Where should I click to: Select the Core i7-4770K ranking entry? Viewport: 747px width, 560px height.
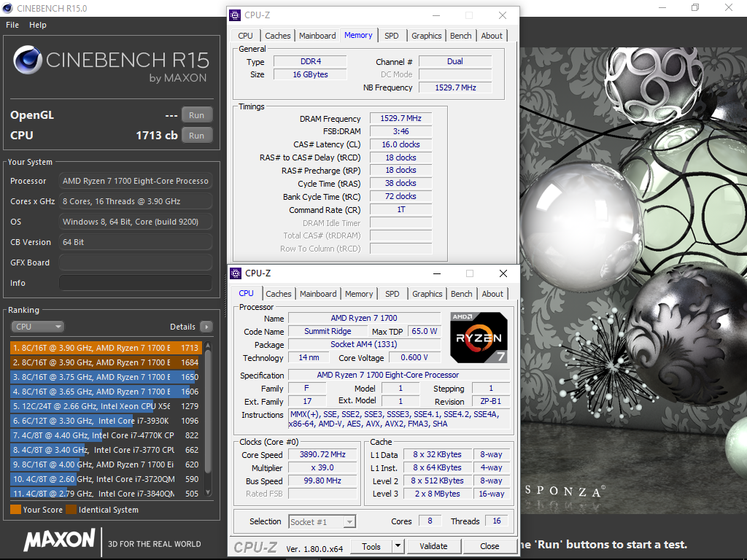pyautogui.click(x=106, y=435)
